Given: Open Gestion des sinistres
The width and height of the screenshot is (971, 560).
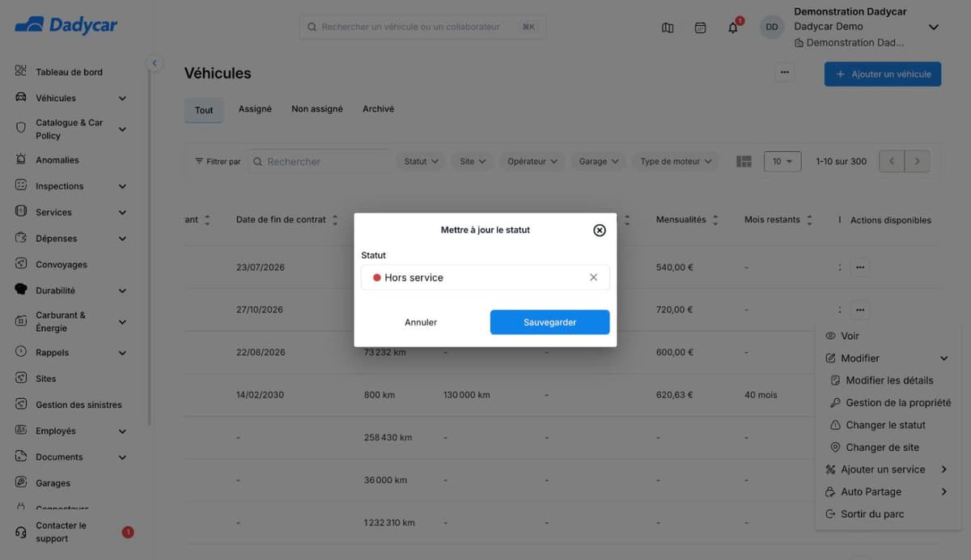Looking at the screenshot, I should (78, 405).
